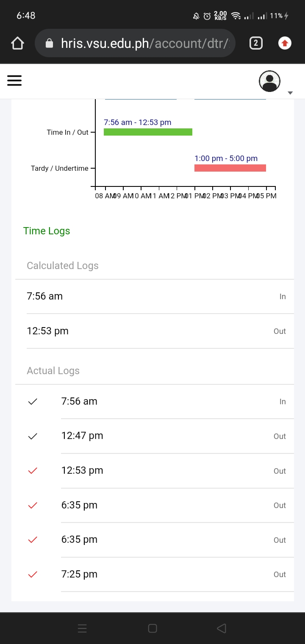305x644 pixels.
Task: Expand the profile dropdown arrow
Action: click(290, 93)
